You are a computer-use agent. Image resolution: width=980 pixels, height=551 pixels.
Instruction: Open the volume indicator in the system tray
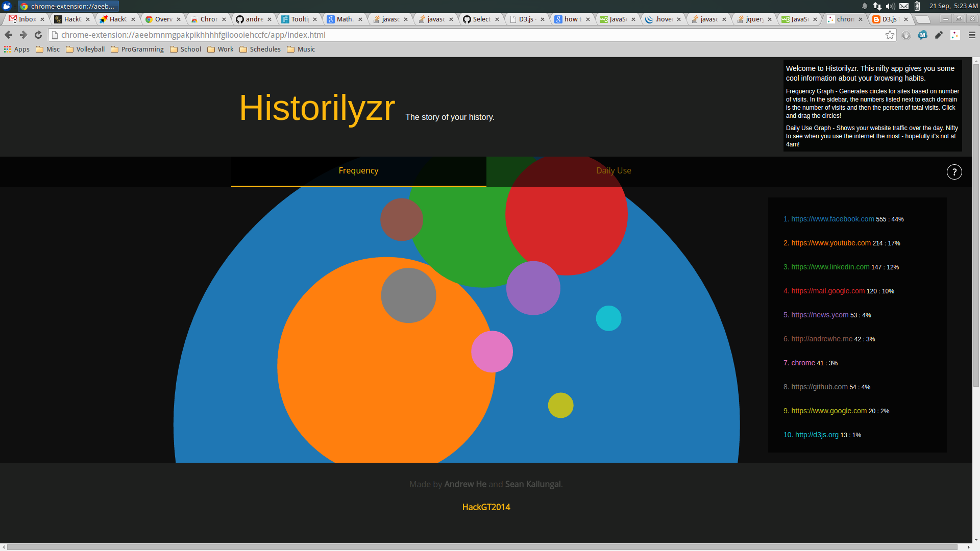click(x=890, y=6)
